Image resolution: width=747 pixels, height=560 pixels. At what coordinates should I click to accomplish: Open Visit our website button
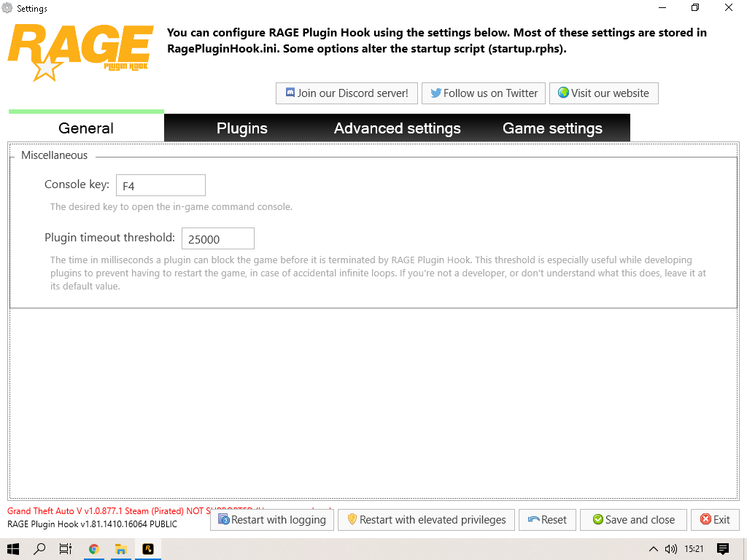603,93
